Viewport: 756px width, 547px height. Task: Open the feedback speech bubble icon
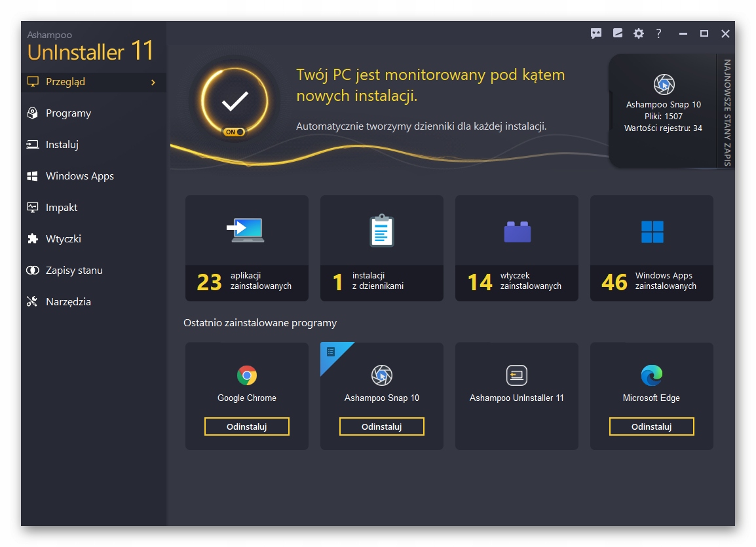click(x=596, y=33)
